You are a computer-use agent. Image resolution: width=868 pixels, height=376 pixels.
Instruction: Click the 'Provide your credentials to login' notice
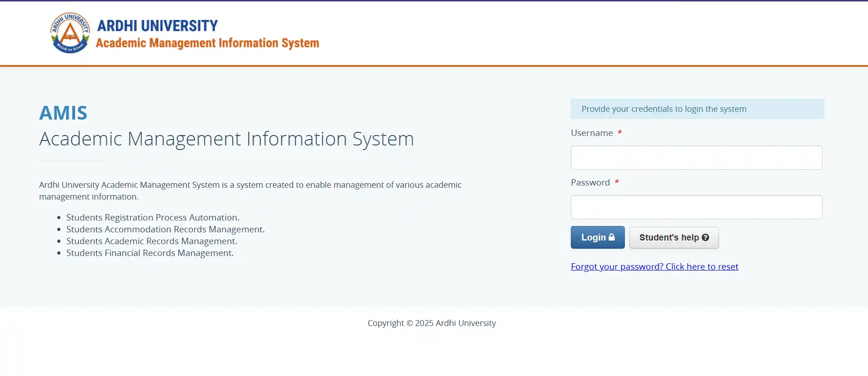point(697,109)
